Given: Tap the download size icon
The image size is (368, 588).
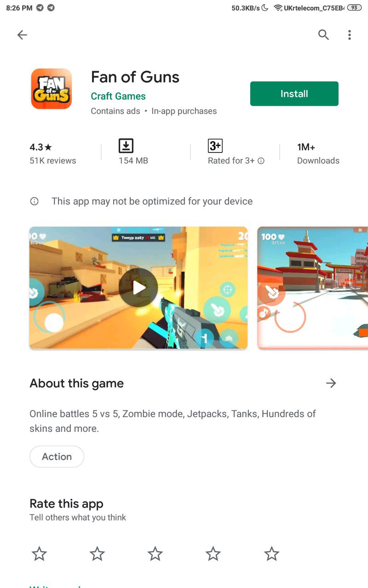Looking at the screenshot, I should [x=126, y=146].
